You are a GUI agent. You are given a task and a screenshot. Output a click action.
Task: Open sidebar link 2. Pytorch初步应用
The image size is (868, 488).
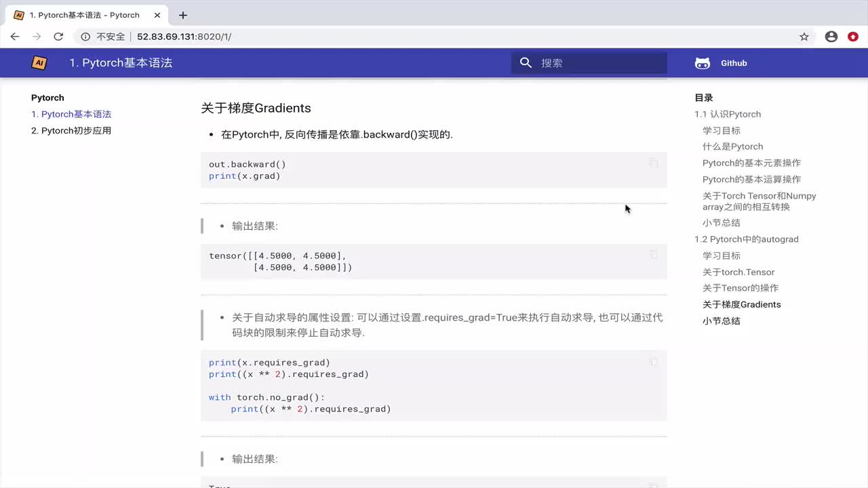71,130
